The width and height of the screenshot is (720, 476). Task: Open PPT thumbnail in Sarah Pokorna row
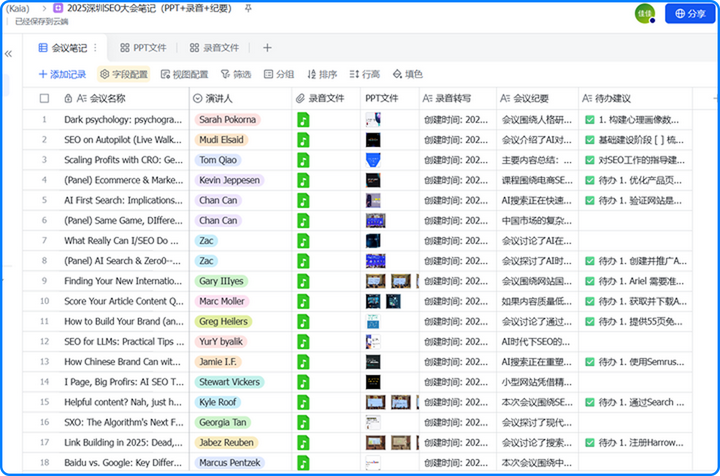pos(373,120)
